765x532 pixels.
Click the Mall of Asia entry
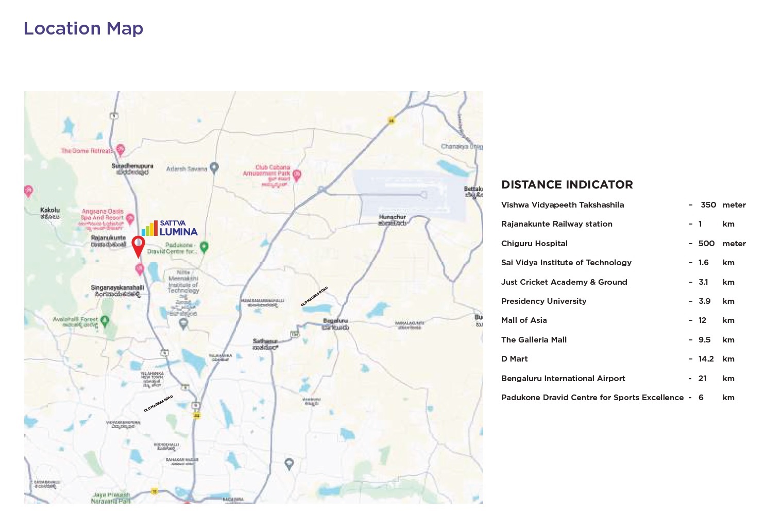coord(524,320)
